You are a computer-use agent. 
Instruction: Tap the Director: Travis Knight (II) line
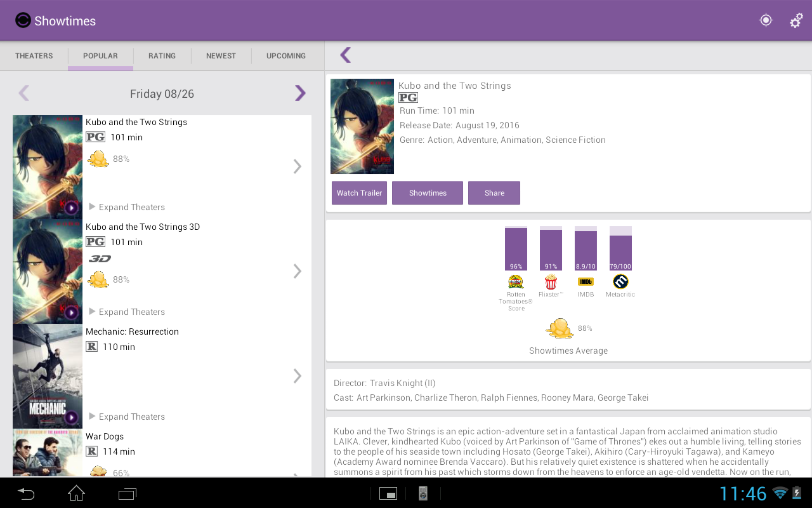[384, 383]
